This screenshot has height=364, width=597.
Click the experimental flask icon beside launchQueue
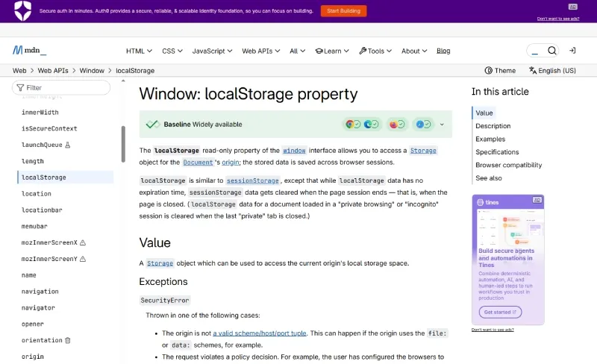[68, 145]
